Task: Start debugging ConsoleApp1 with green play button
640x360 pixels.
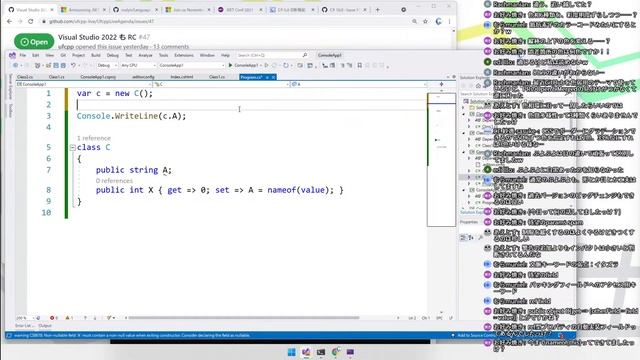Action: coord(243,65)
